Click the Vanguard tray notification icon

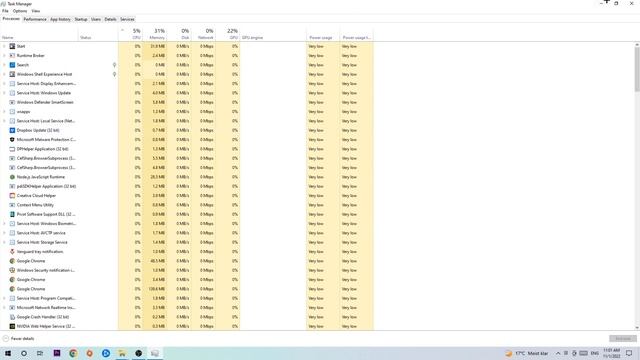coord(12,251)
